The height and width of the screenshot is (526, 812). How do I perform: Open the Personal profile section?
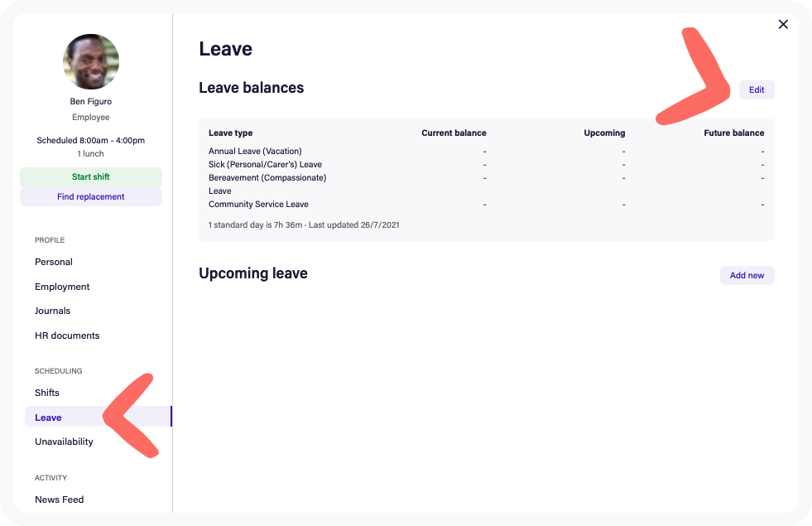[x=54, y=262]
